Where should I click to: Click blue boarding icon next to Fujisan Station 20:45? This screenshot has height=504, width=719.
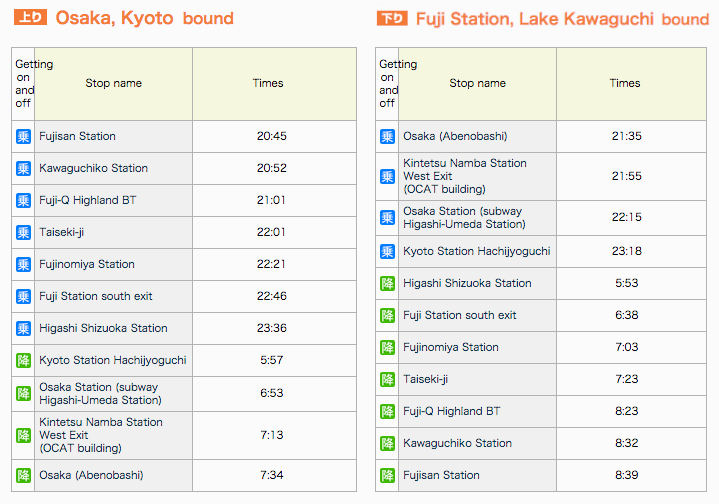point(23,136)
